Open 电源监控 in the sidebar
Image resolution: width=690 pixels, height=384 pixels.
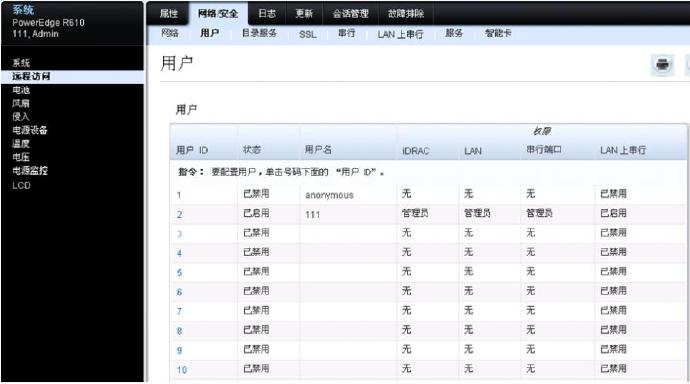(30, 170)
